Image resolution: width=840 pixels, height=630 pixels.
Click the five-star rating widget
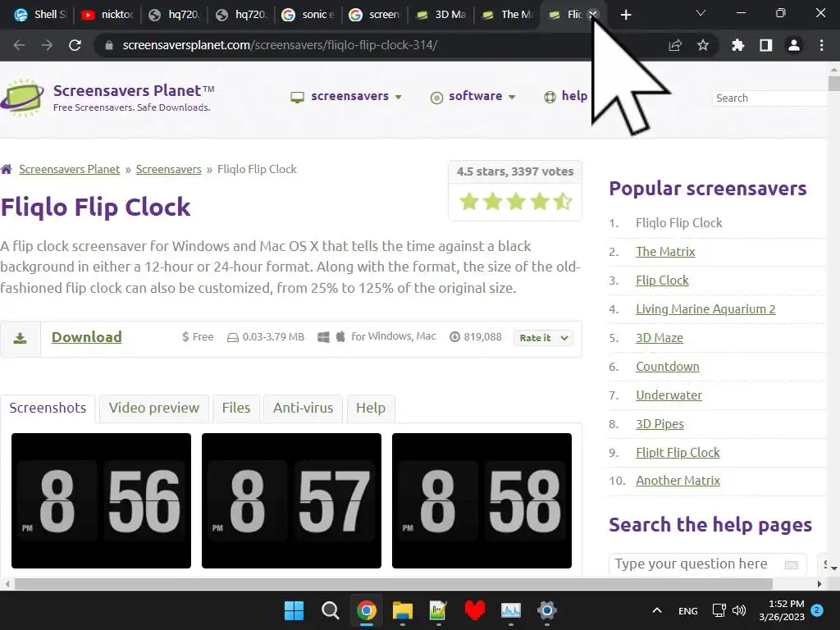pos(516,202)
